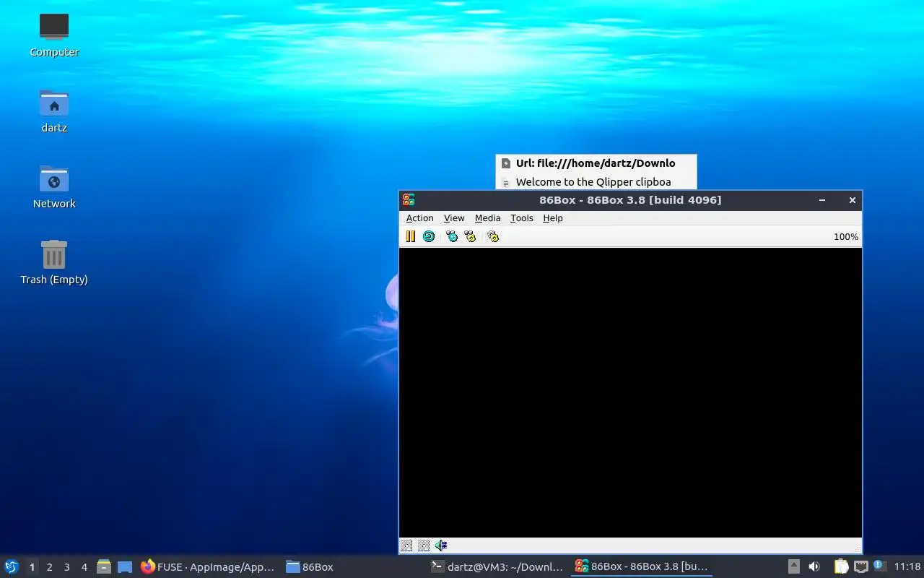This screenshot has height=578, width=924.
Task: Click the 86Box logo in title bar
Action: [x=409, y=200]
